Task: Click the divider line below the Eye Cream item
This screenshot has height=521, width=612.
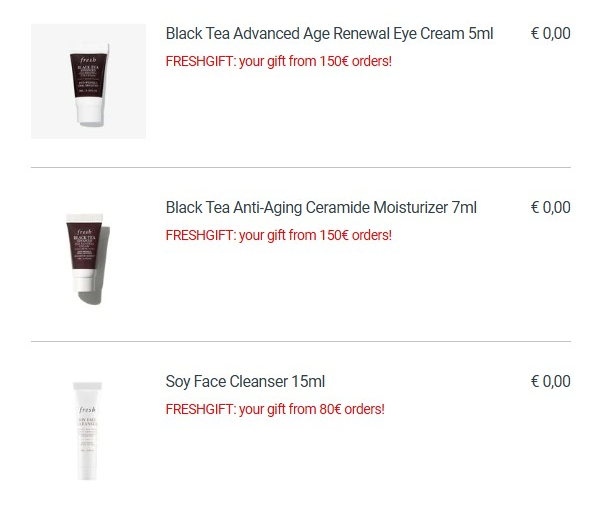Action: click(301, 167)
